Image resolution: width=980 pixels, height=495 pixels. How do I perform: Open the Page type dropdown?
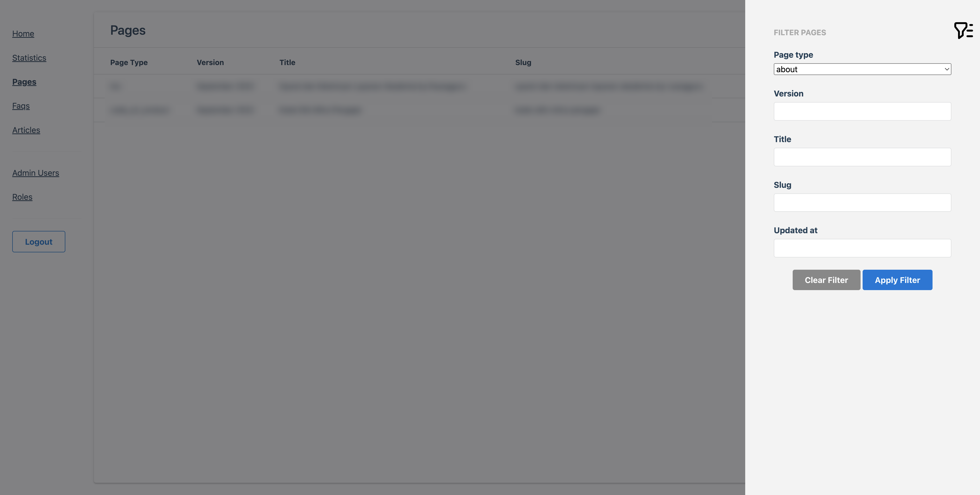pos(862,68)
